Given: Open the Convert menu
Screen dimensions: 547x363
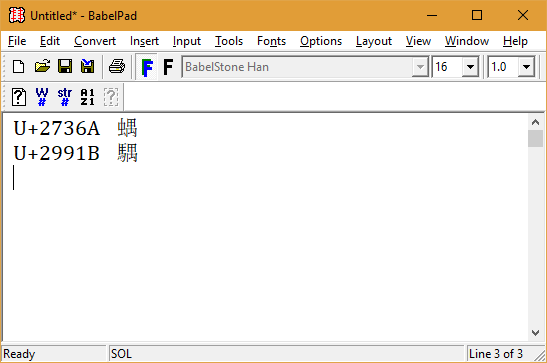Looking at the screenshot, I should (x=95, y=41).
